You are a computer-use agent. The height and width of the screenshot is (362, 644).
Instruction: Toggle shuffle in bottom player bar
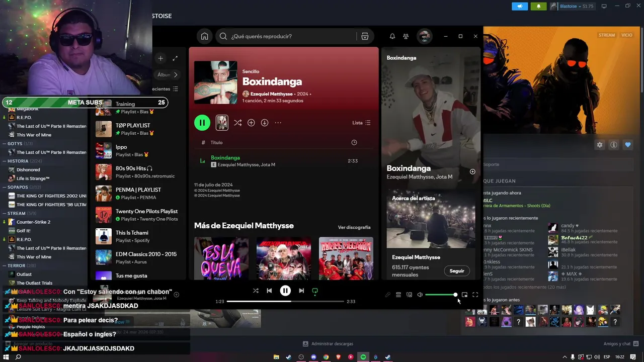(256, 291)
